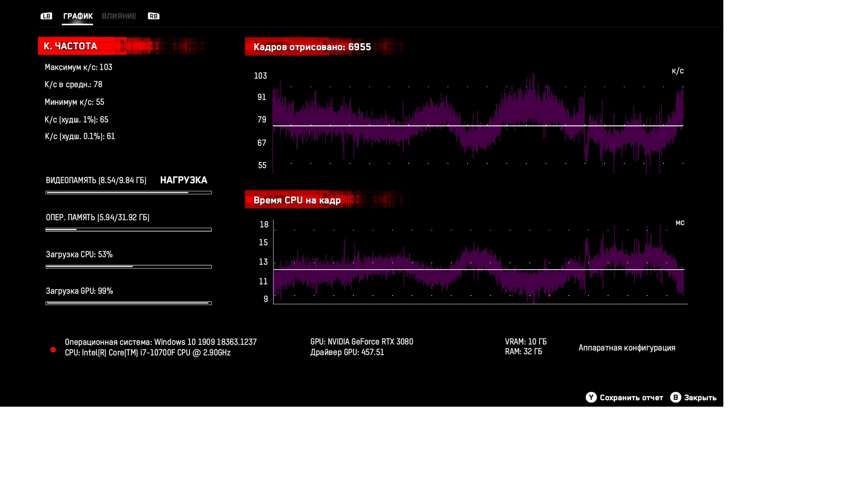Click the CPU frame time graph
The height and width of the screenshot is (488, 868).
[x=478, y=264]
